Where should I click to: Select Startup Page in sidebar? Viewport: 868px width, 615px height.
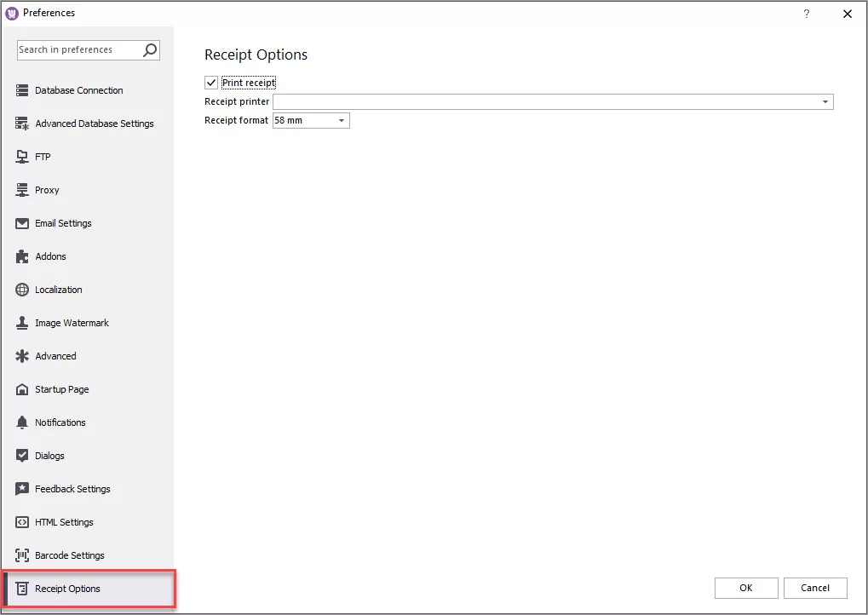[61, 389]
